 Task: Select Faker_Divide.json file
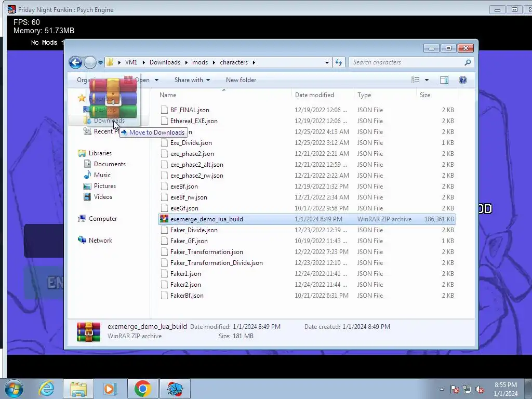tap(194, 230)
